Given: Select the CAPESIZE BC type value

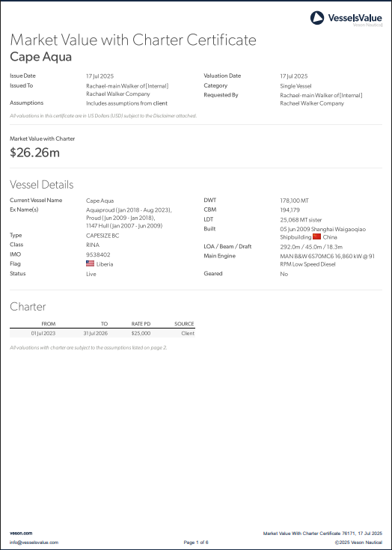Looking at the screenshot, I should pyautogui.click(x=102, y=236).
